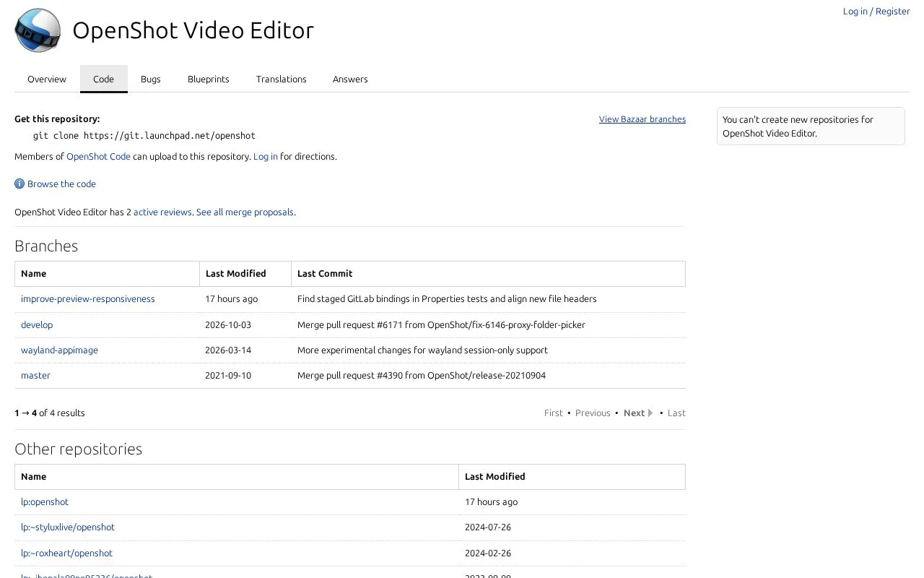This screenshot has width=924, height=578.
Task: Switch to the Bugs tab
Action: point(151,79)
